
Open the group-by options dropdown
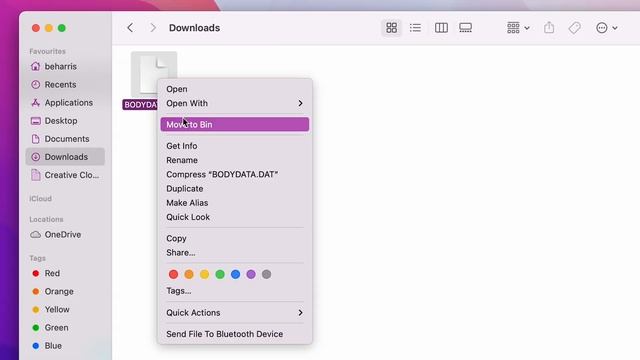(518, 28)
